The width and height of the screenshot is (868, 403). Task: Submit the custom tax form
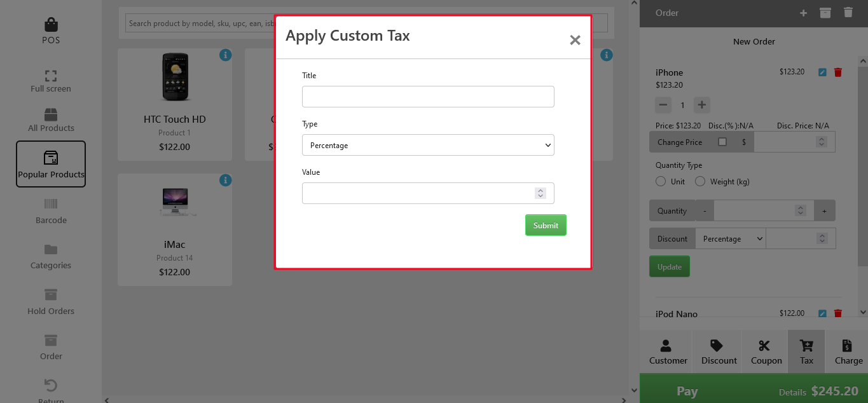546,225
